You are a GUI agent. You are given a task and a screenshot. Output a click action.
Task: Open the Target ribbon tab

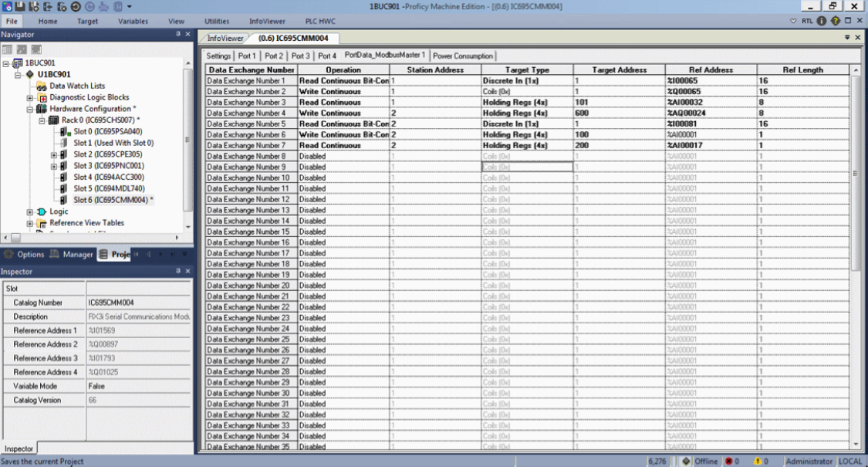click(87, 21)
